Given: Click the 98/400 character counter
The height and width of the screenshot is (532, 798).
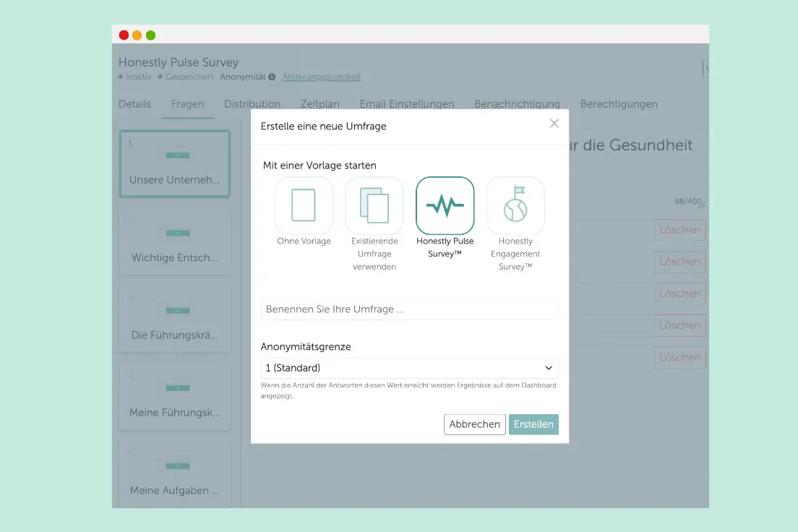Looking at the screenshot, I should (688, 202).
